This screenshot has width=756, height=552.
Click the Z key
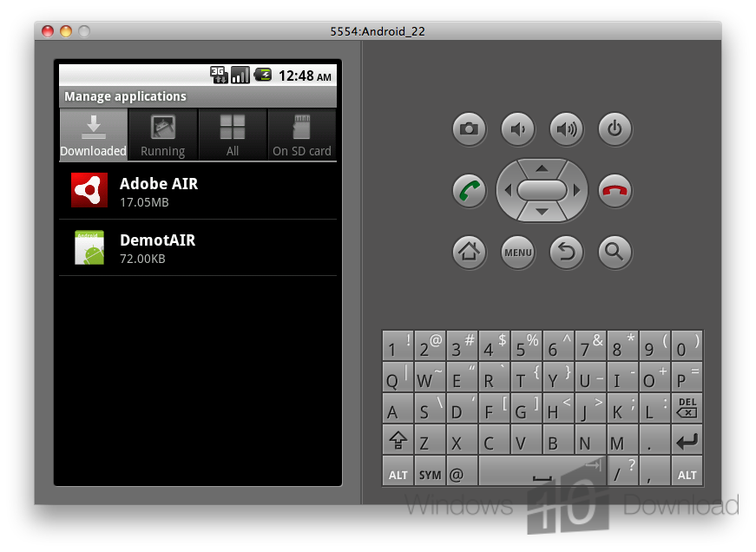pyautogui.click(x=430, y=440)
